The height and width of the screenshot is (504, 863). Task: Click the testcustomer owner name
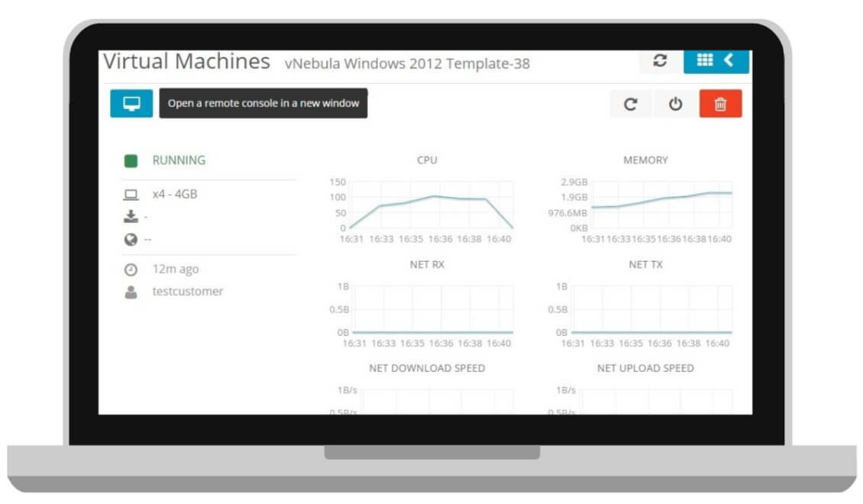pyautogui.click(x=188, y=292)
